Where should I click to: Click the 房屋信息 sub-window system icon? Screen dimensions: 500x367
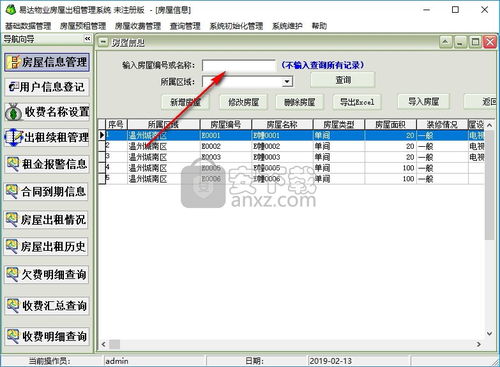click(103, 42)
